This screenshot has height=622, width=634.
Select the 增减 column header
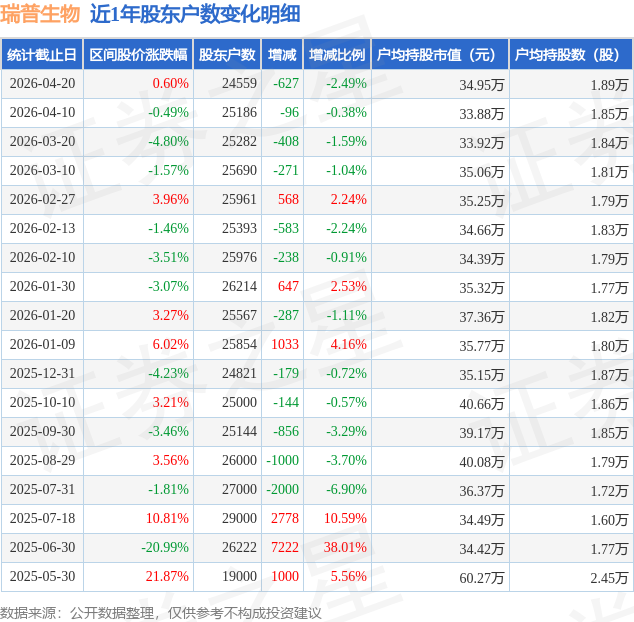pos(282,55)
